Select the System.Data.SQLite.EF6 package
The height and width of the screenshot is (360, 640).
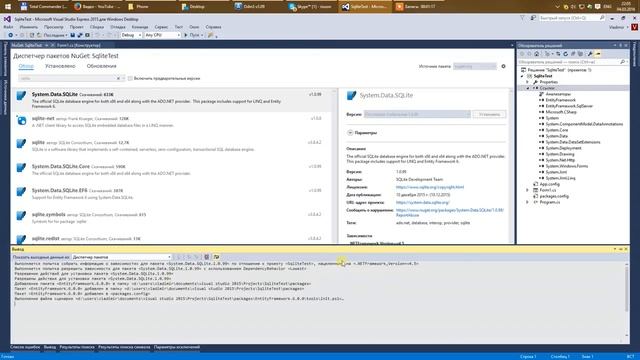(x=171, y=193)
